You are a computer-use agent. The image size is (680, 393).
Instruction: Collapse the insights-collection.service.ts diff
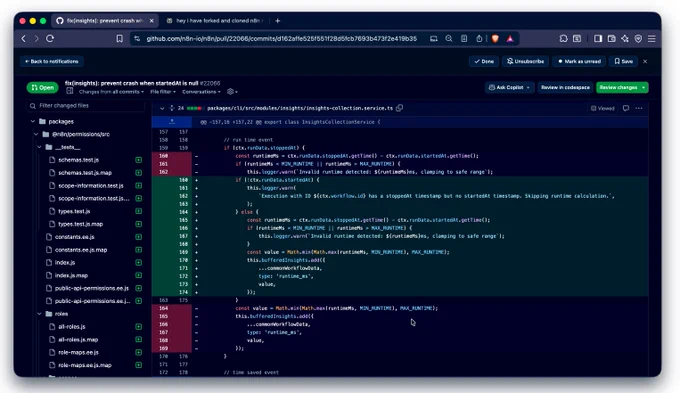click(162, 108)
